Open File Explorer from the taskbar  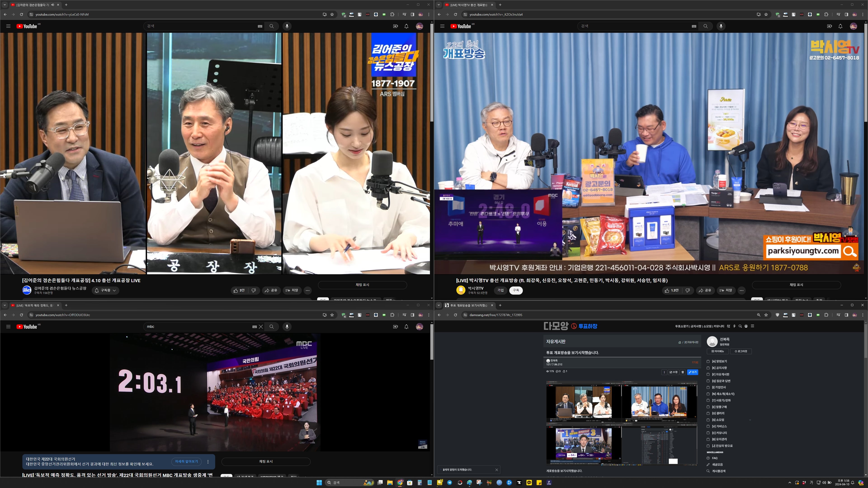390,483
